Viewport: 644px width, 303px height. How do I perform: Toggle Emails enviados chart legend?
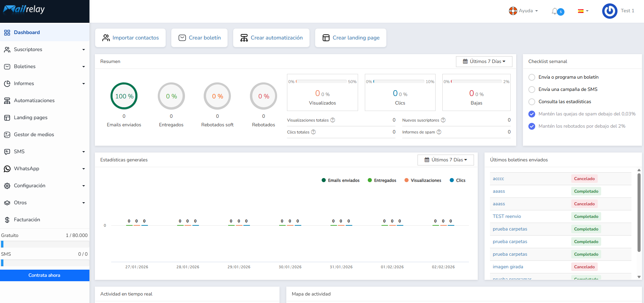pyautogui.click(x=340, y=180)
